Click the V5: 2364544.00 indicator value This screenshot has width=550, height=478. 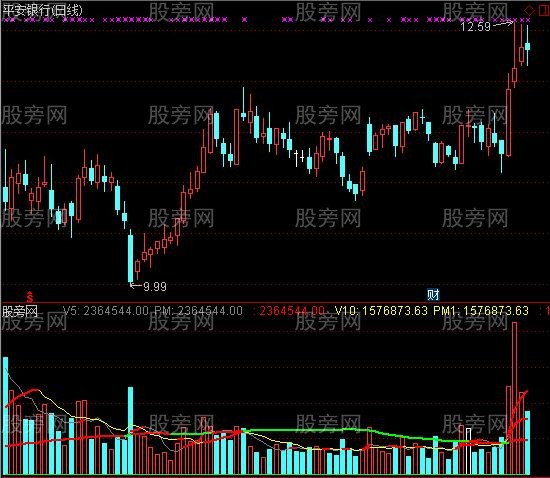(105, 311)
